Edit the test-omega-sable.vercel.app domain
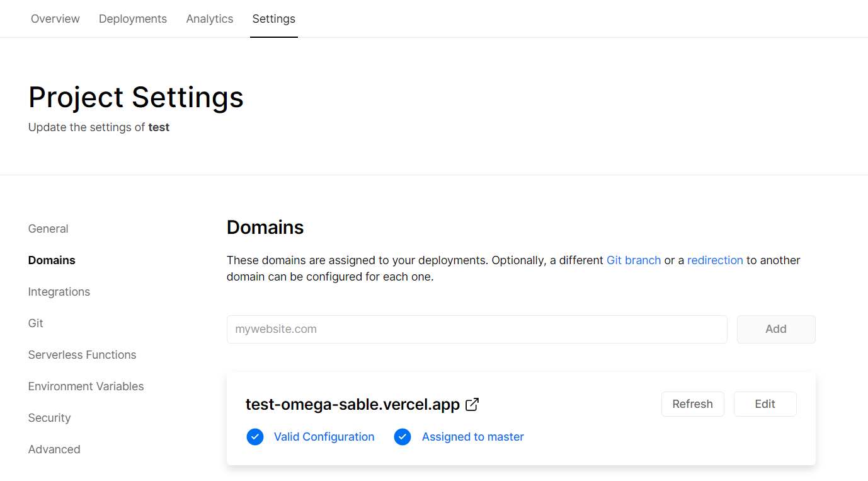This screenshot has height=481, width=868. point(765,404)
